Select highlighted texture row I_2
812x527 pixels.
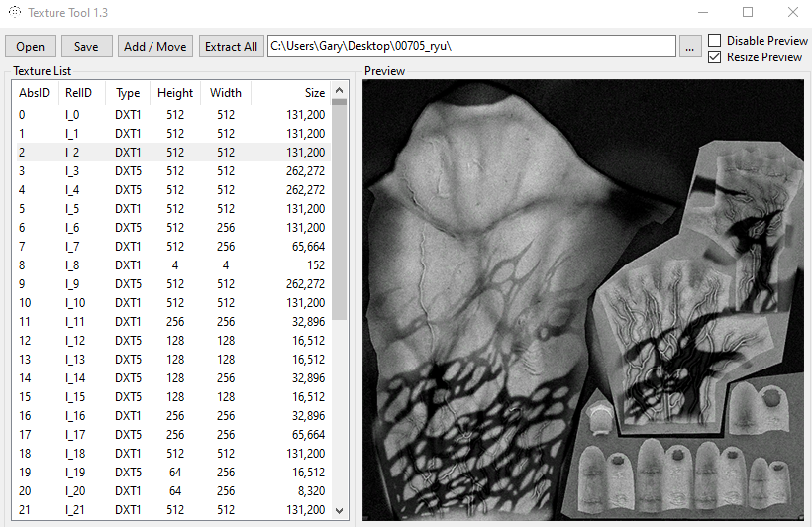click(x=173, y=153)
